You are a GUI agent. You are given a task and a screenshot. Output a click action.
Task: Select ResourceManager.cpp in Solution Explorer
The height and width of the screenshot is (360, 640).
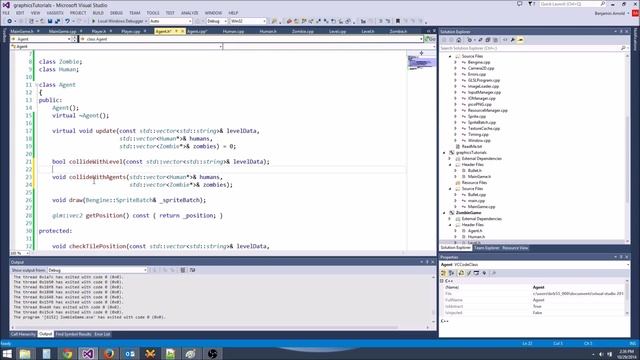coord(487,111)
